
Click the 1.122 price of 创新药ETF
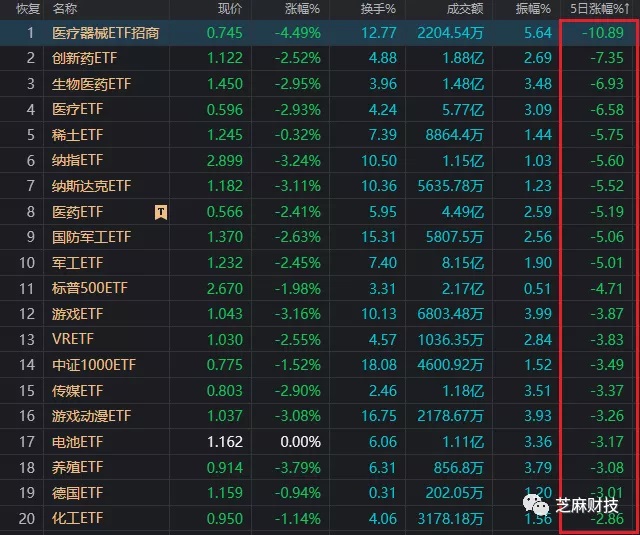224,58
